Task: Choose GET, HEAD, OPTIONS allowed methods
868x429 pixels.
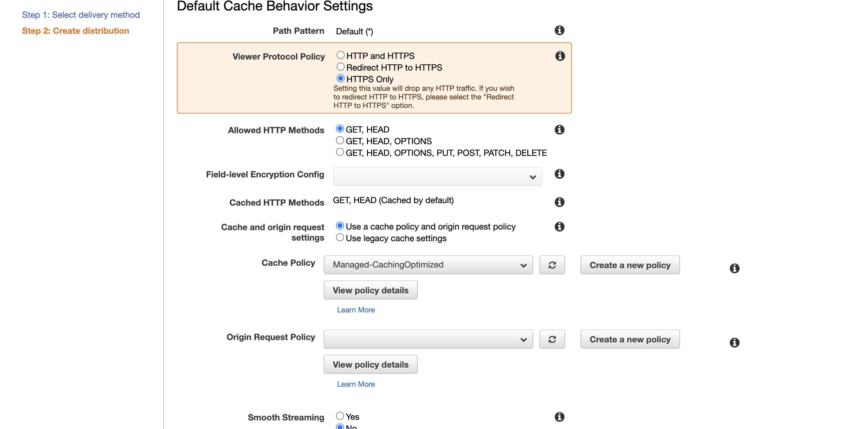Action: (340, 141)
